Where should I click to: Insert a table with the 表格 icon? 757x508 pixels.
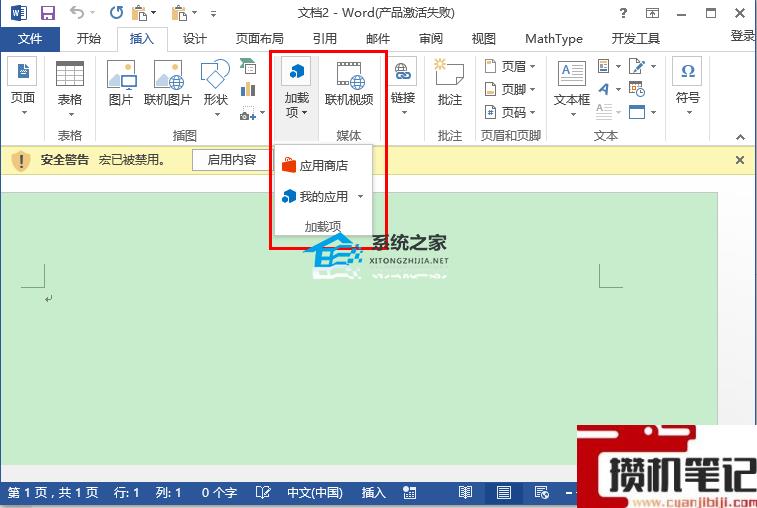pos(70,89)
